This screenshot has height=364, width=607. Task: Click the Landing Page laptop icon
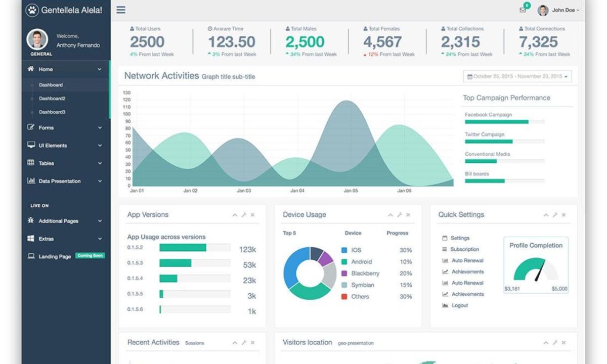click(31, 256)
